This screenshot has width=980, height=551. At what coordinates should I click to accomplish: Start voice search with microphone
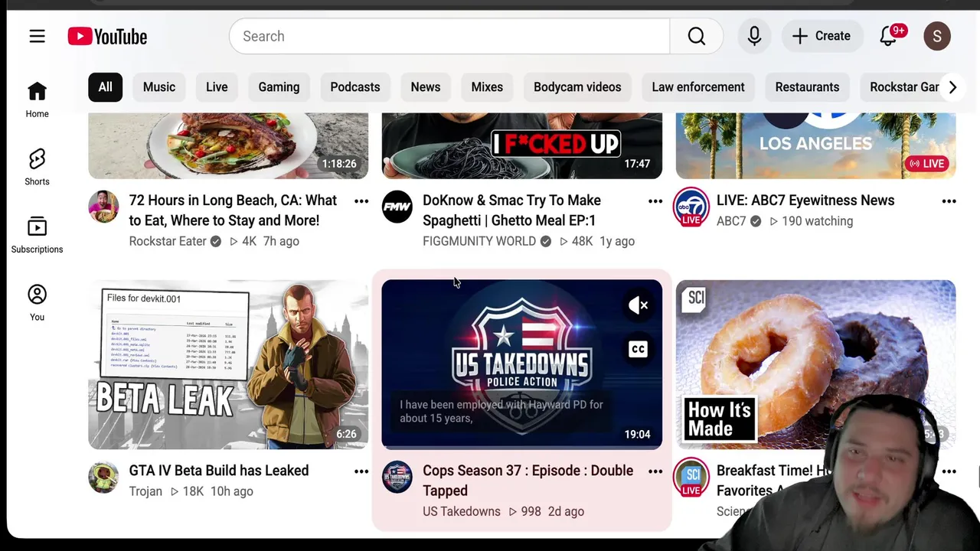754,36
